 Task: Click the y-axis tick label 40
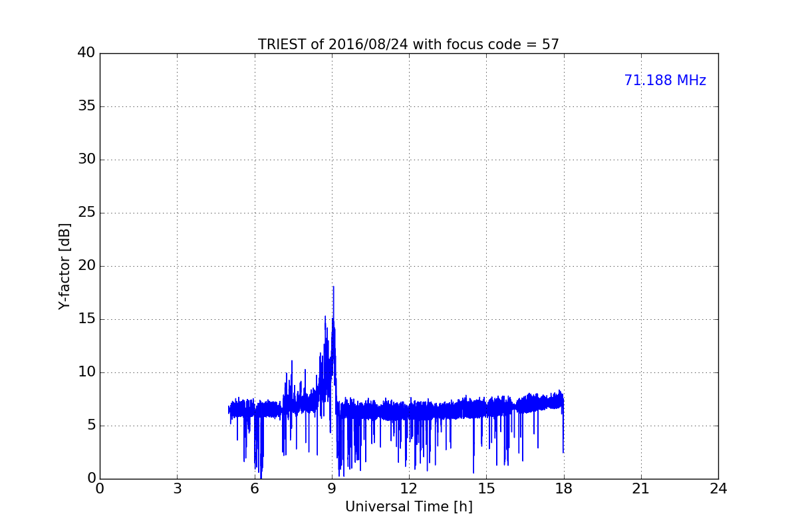point(86,53)
